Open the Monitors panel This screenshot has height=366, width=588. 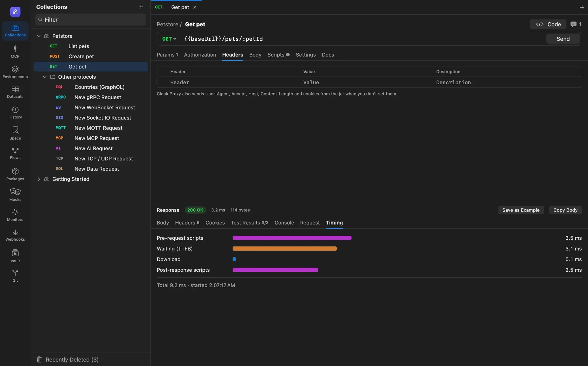pyautogui.click(x=15, y=215)
